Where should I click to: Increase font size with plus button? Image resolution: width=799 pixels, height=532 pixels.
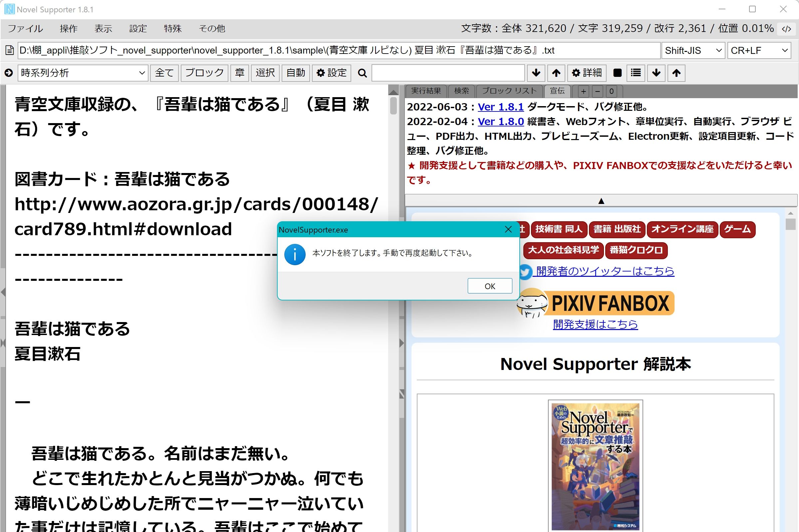click(584, 91)
